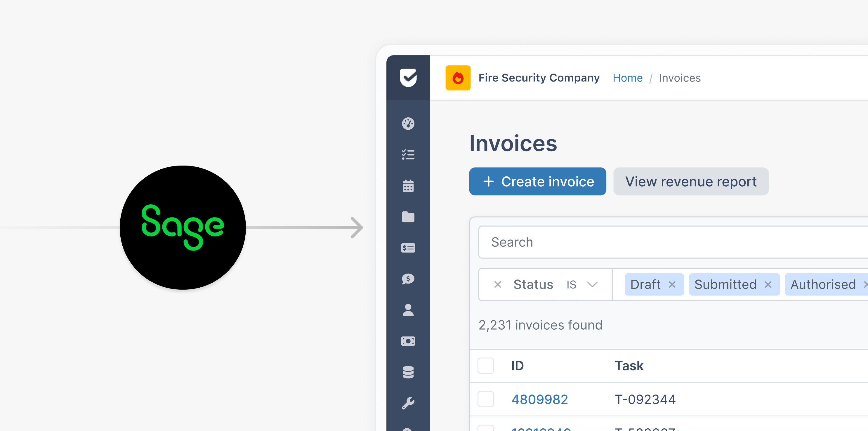The image size is (868, 431).
Task: Click the View revenue report button
Action: pyautogui.click(x=691, y=182)
